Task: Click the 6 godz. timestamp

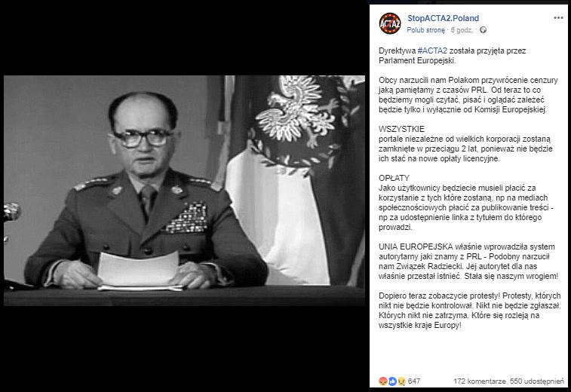Action: click(462, 30)
